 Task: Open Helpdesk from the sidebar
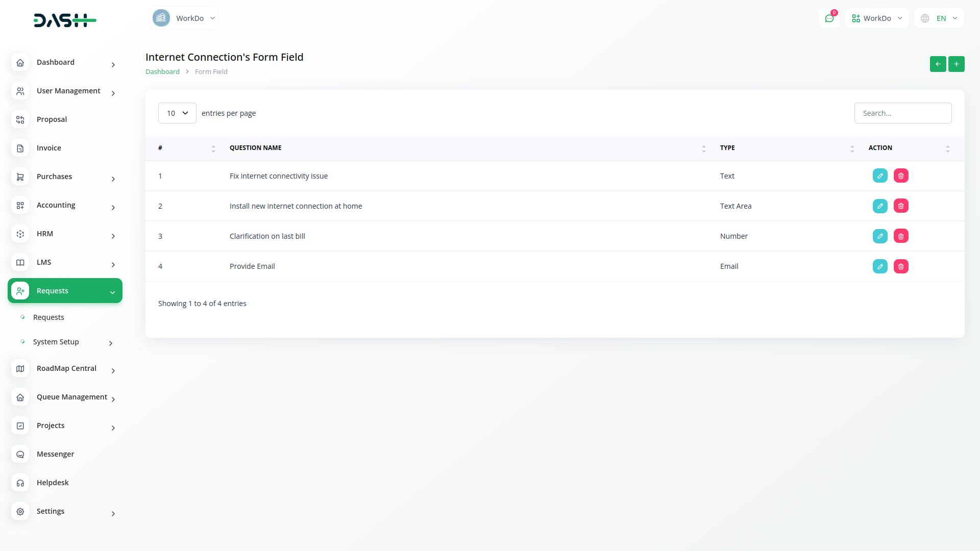[53, 483]
